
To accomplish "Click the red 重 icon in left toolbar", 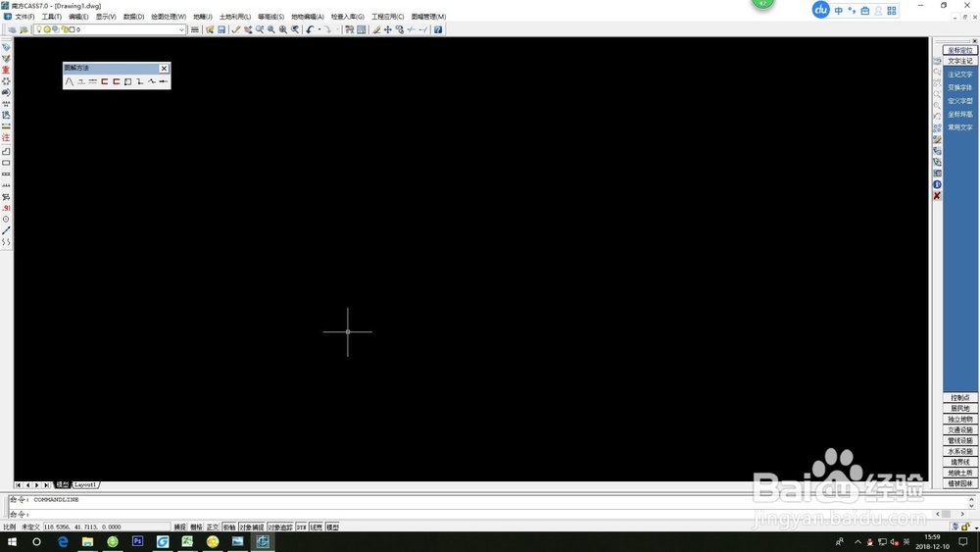I will (6, 70).
